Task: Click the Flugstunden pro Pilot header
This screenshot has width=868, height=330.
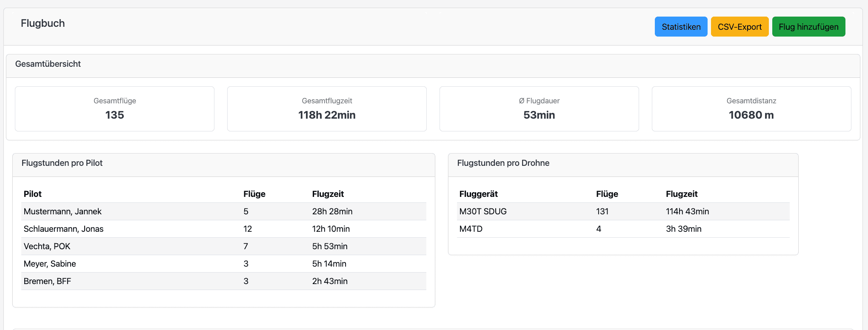Action: coord(62,163)
